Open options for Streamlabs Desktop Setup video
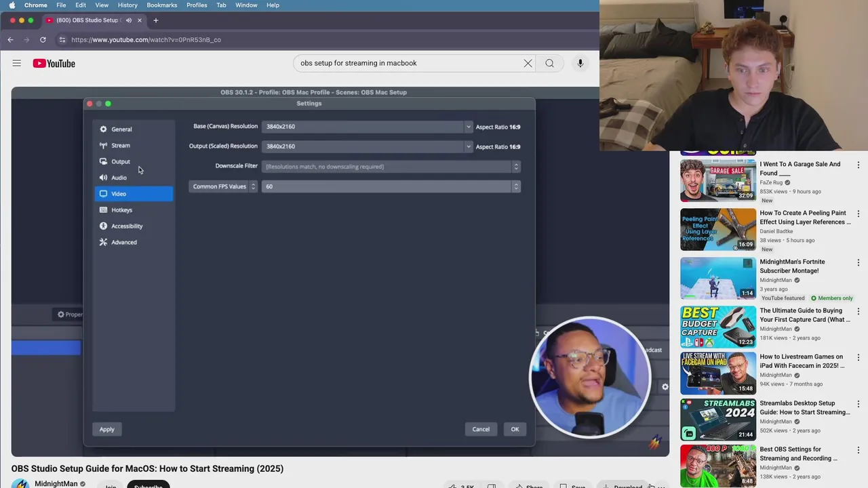The image size is (868, 488). coord(858,404)
